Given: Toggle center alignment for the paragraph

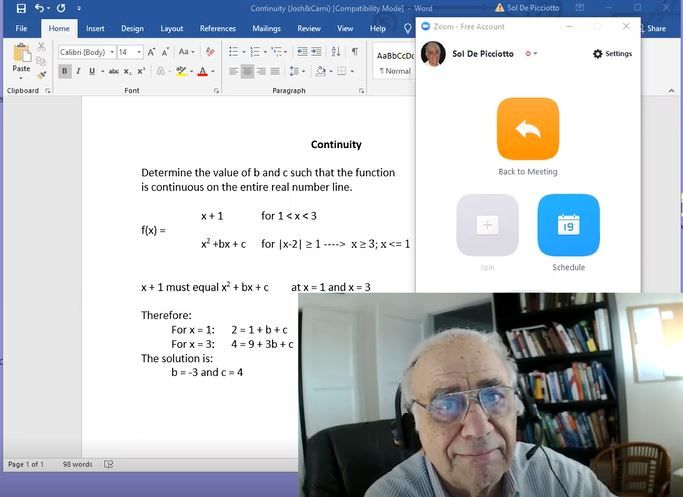Looking at the screenshot, I should [x=247, y=72].
